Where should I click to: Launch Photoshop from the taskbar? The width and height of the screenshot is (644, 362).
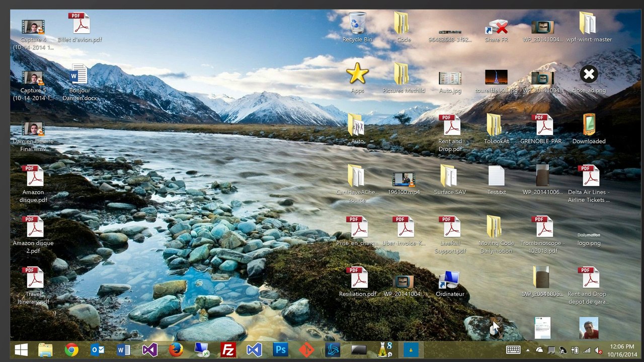(x=280, y=349)
